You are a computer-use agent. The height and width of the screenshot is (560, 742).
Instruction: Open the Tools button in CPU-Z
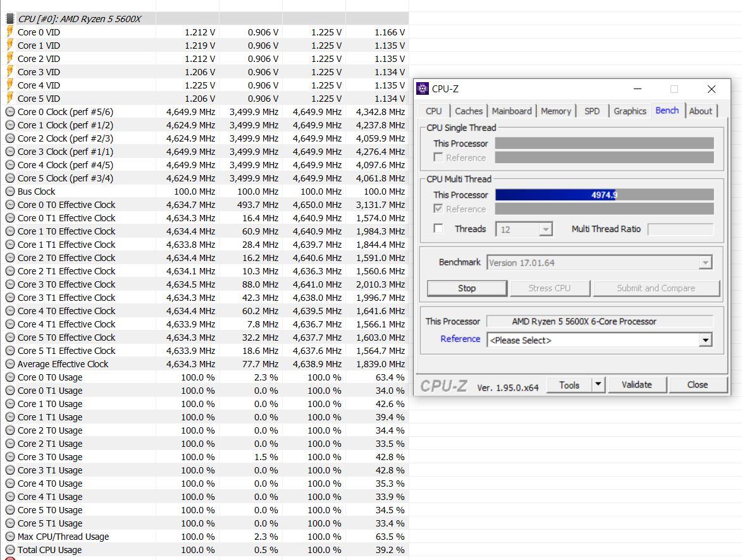pos(569,384)
